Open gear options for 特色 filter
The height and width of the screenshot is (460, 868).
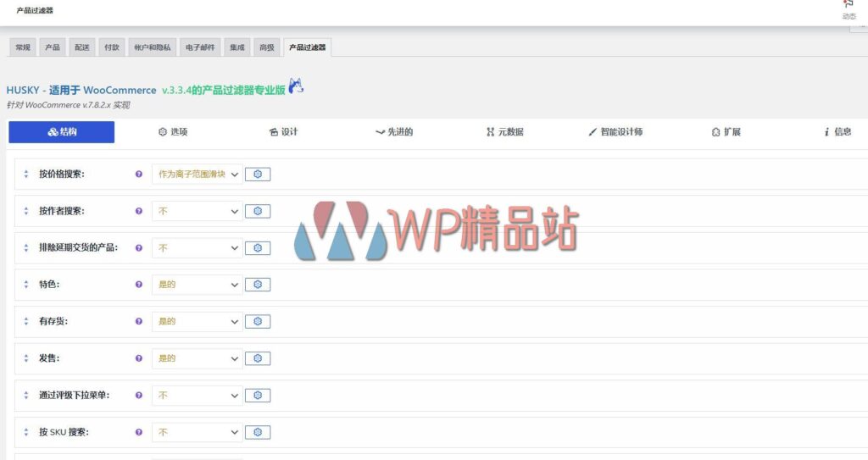tap(258, 285)
